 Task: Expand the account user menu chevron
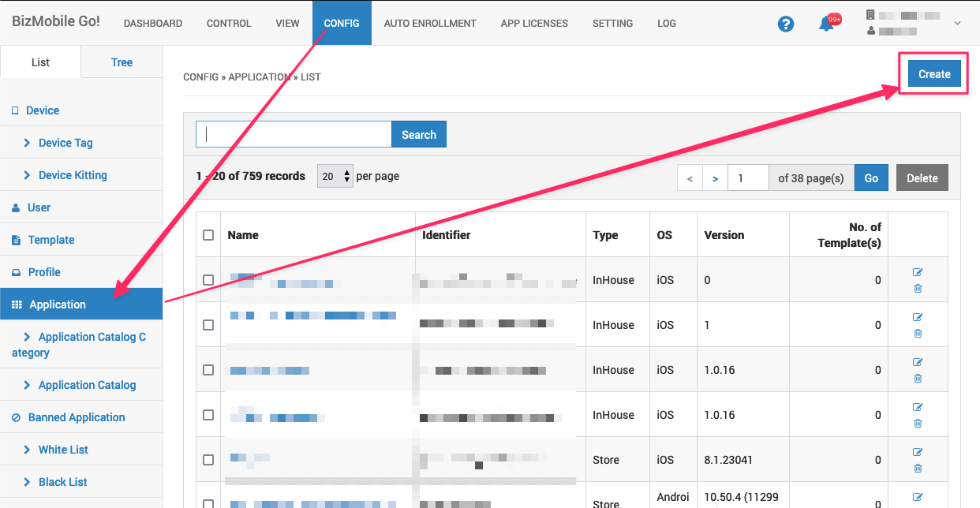click(x=957, y=24)
